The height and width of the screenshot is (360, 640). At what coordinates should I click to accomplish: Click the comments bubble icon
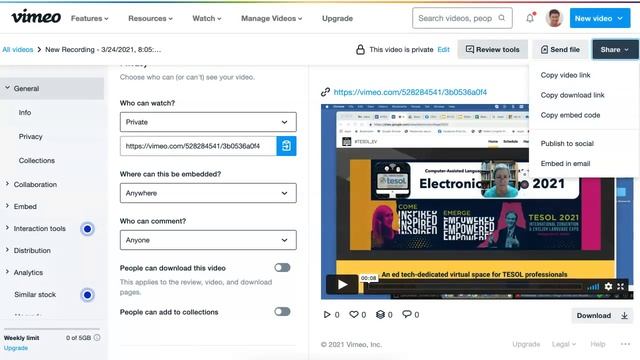point(407,314)
